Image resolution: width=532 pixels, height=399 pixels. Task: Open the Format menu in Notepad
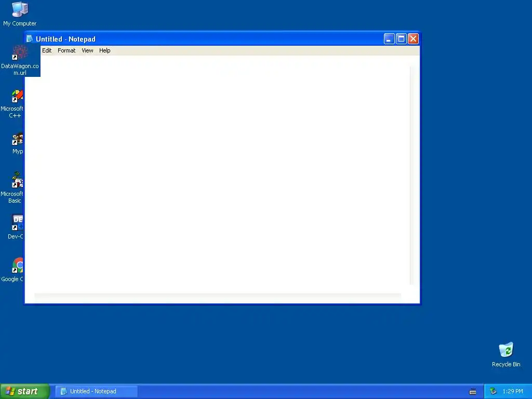tap(66, 50)
